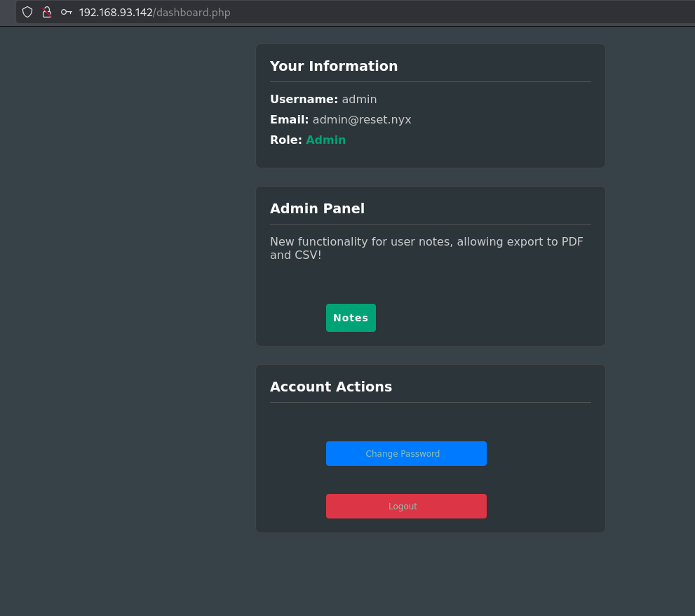Click the red Logout button

click(x=406, y=506)
